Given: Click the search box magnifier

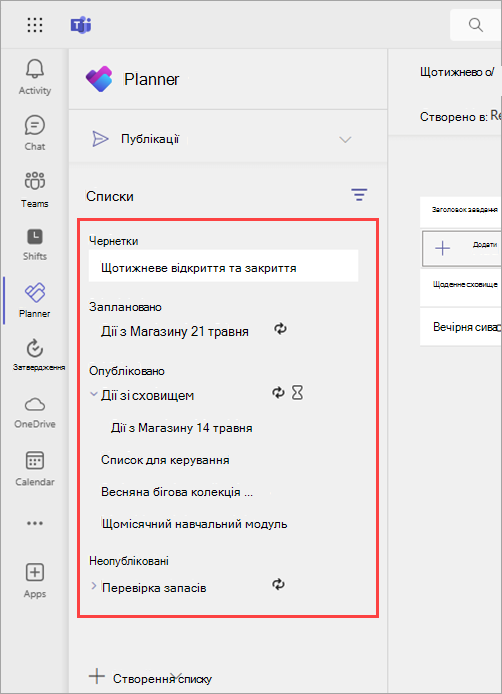Looking at the screenshot, I should click(x=476, y=25).
